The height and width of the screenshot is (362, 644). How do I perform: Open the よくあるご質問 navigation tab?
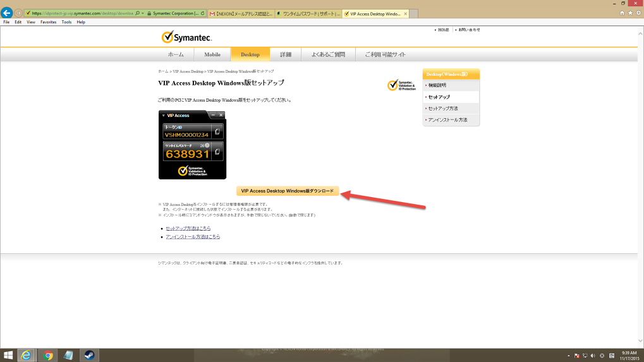point(328,55)
